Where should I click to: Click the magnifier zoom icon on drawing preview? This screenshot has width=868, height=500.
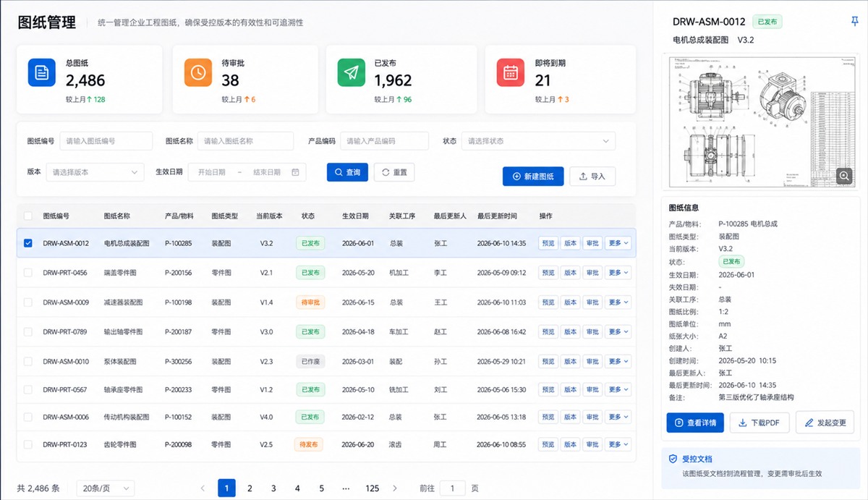[x=844, y=175]
